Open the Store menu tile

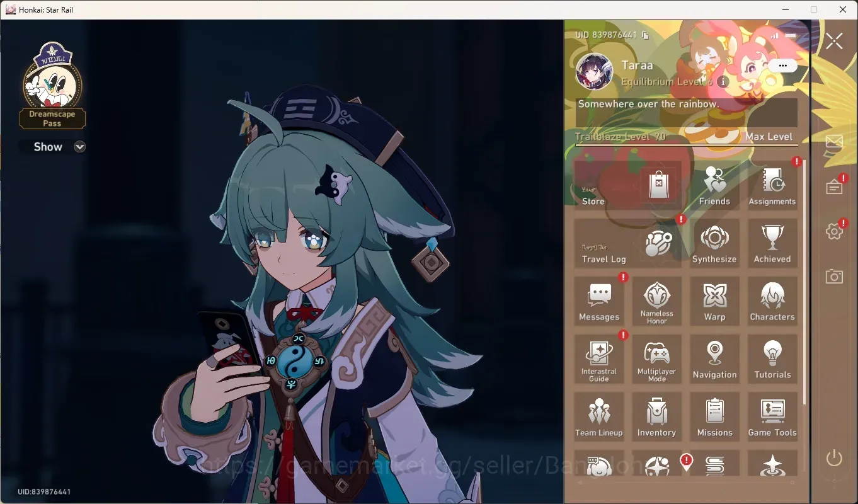[x=627, y=185]
